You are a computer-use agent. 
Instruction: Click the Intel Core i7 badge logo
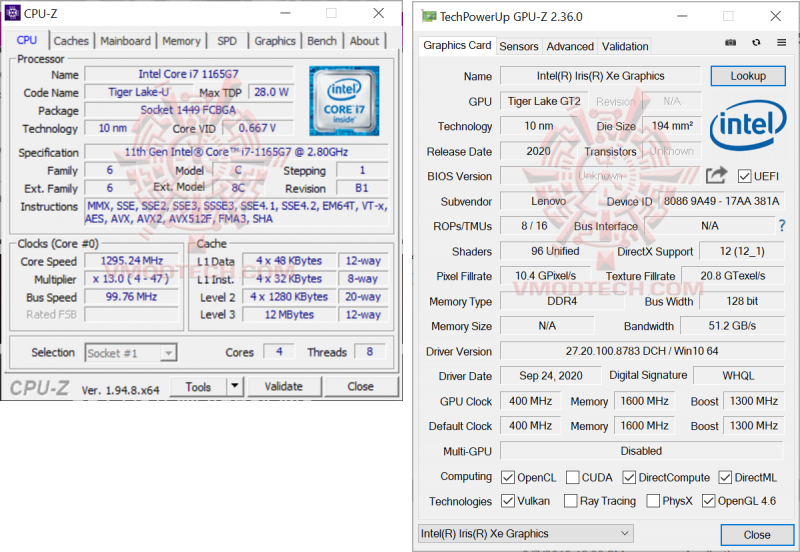(344, 101)
